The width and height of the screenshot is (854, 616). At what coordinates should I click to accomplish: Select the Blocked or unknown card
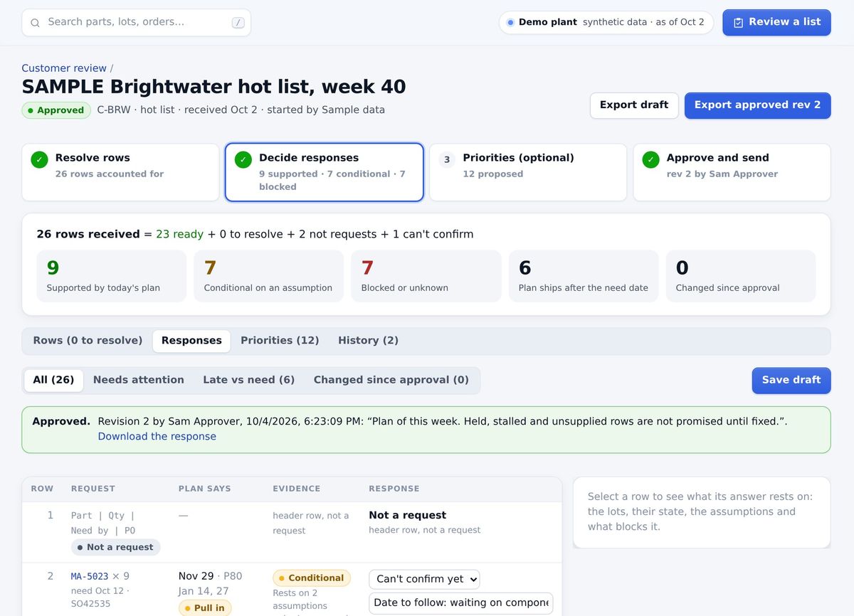tap(426, 276)
